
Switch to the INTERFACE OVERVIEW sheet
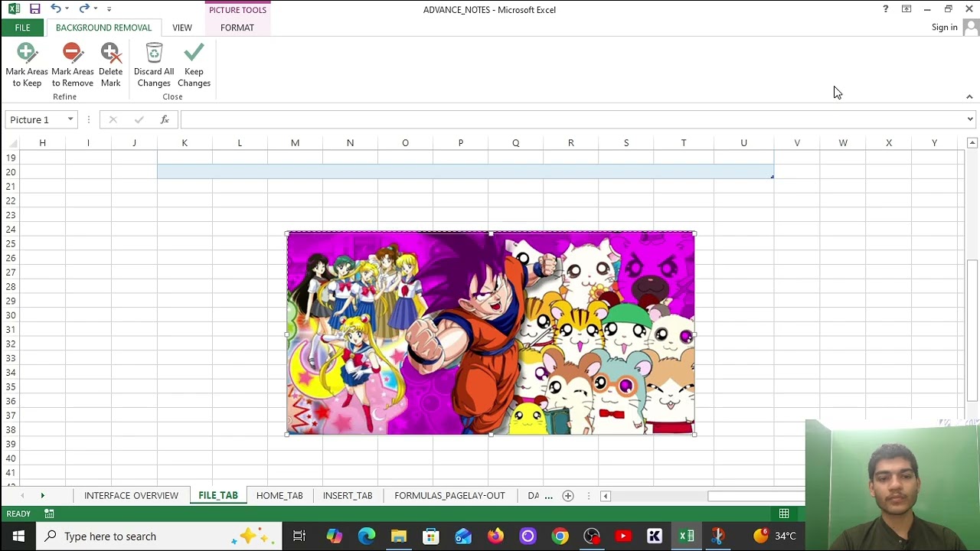pyautogui.click(x=131, y=495)
